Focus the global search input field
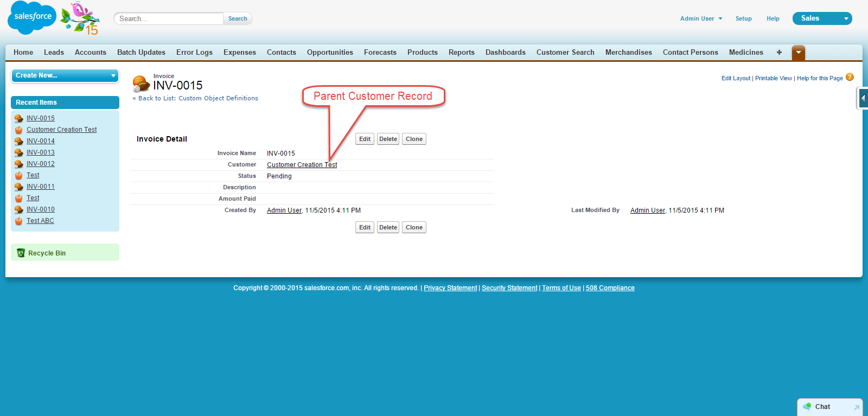The image size is (868, 416). (x=169, y=18)
